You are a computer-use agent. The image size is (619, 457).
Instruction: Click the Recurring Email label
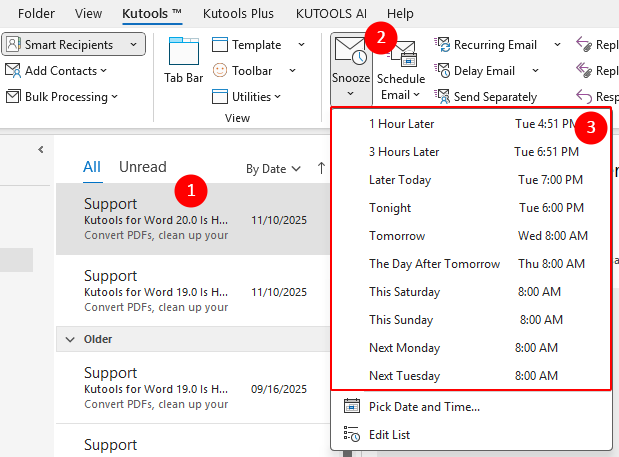pos(495,45)
